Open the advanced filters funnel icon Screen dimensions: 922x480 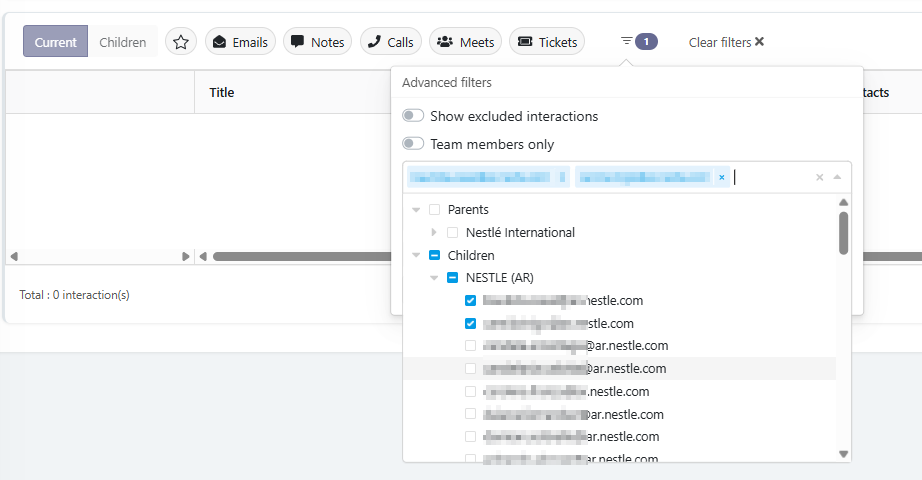627,41
